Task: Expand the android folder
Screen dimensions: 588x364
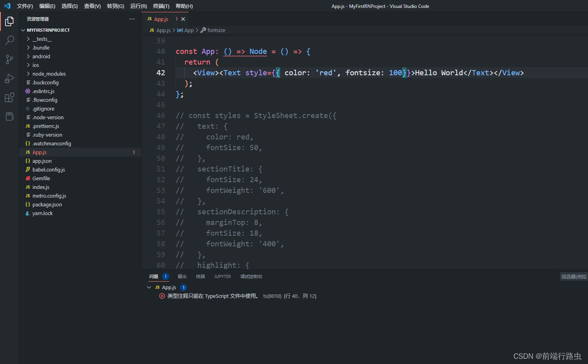Action: point(28,56)
